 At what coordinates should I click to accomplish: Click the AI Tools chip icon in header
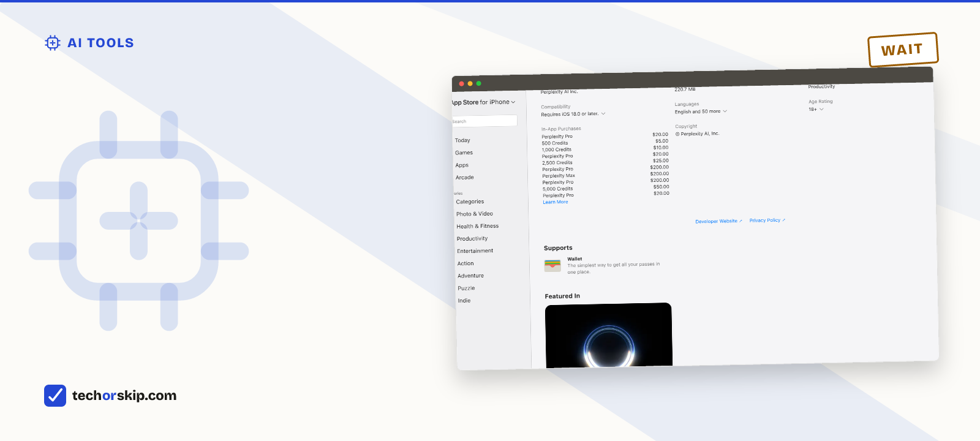(53, 43)
